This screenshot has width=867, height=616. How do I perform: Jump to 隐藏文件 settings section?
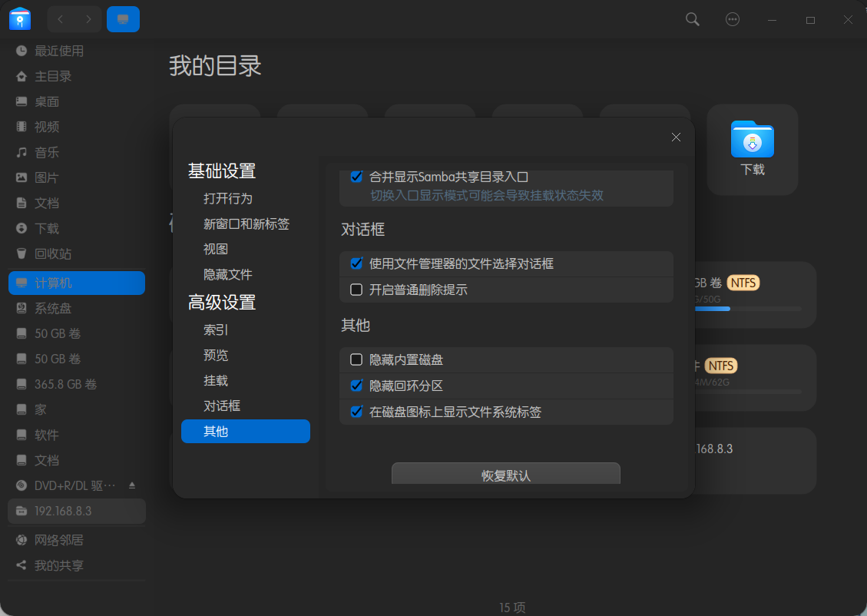(x=228, y=274)
